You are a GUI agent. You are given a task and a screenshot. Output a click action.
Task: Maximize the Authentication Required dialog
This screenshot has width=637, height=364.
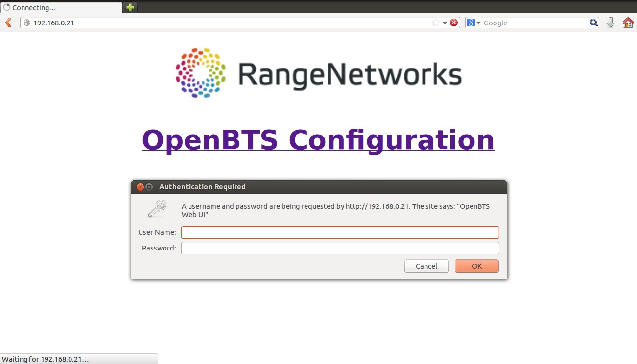pos(149,187)
